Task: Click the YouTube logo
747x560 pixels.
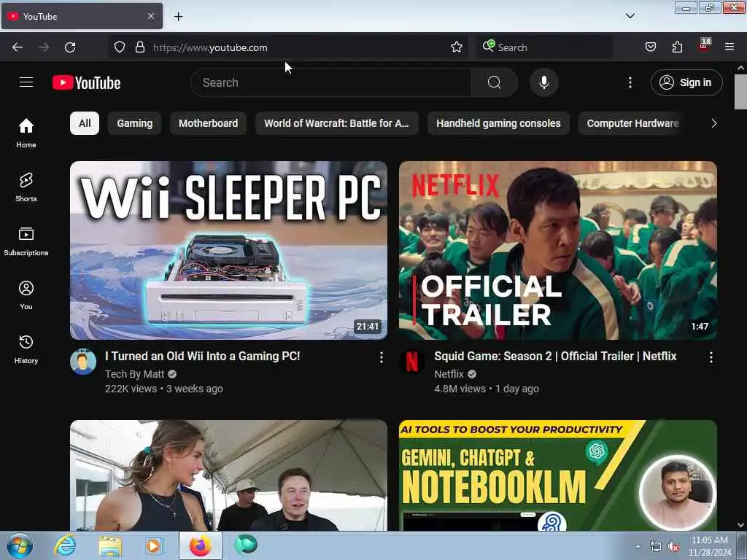Action: point(87,83)
